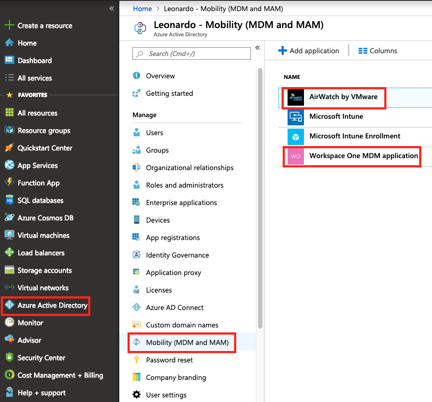432x402 pixels.
Task: Click the pink Workspace One MDM application icon
Action: point(296,156)
